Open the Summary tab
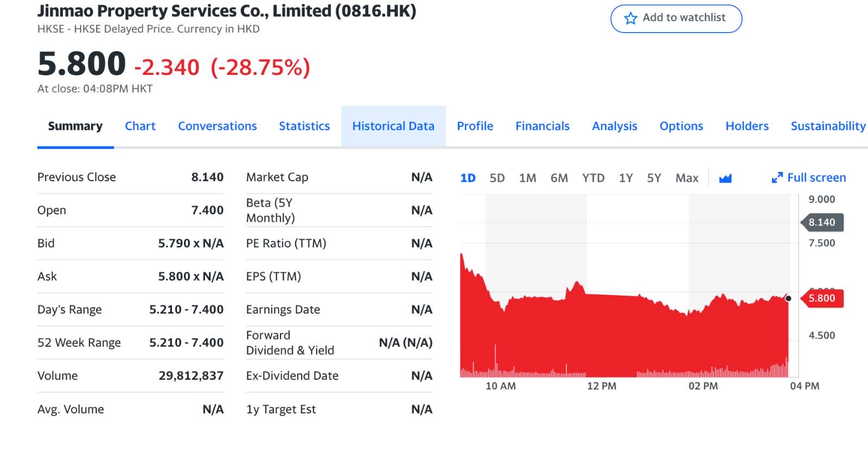 click(75, 126)
